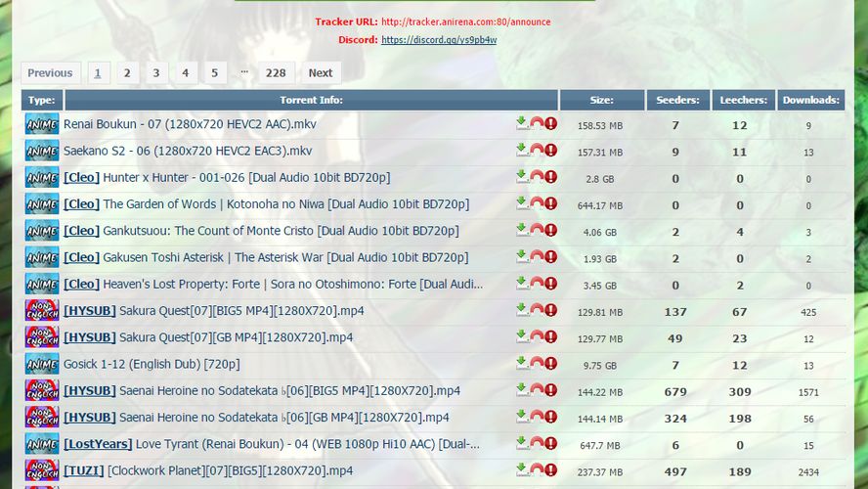The image size is (868, 489).
Task: Click the red info icon for Hunter x Hunter
Action: [551, 177]
